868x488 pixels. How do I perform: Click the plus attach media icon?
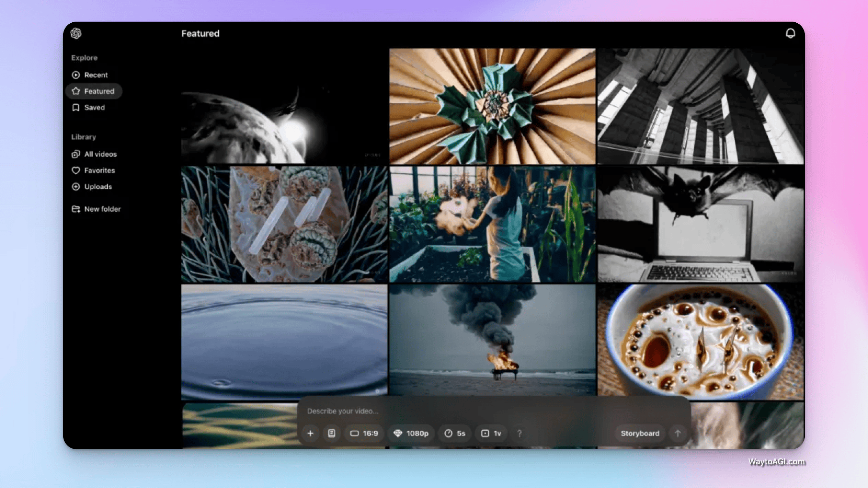click(x=310, y=433)
